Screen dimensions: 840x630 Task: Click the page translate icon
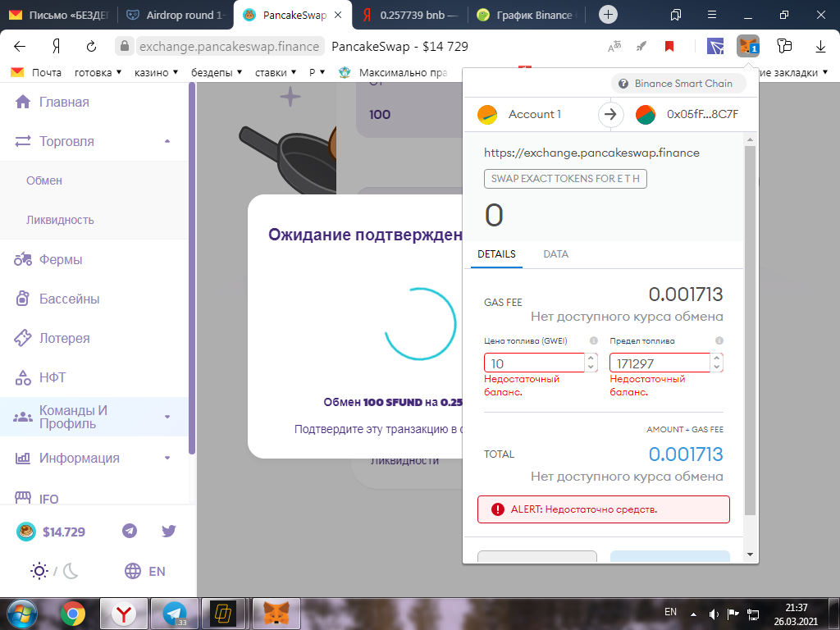[614, 47]
